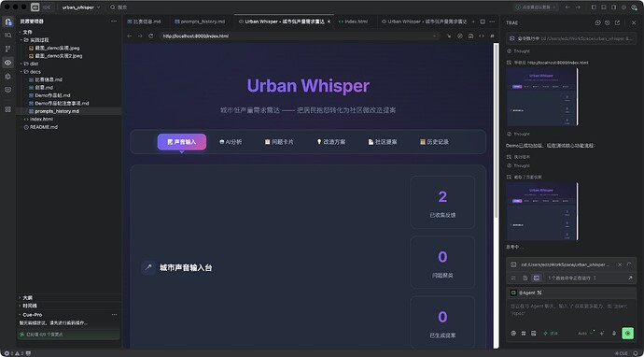
Task: Open the second page snapshot thumbnail in chat
Action: coord(542,211)
